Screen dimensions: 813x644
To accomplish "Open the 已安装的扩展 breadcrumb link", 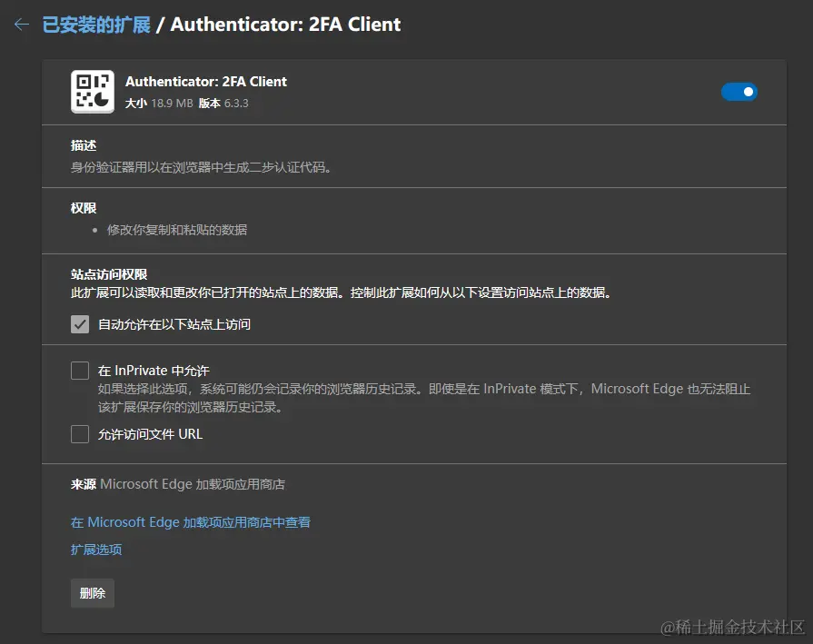I will click(96, 25).
